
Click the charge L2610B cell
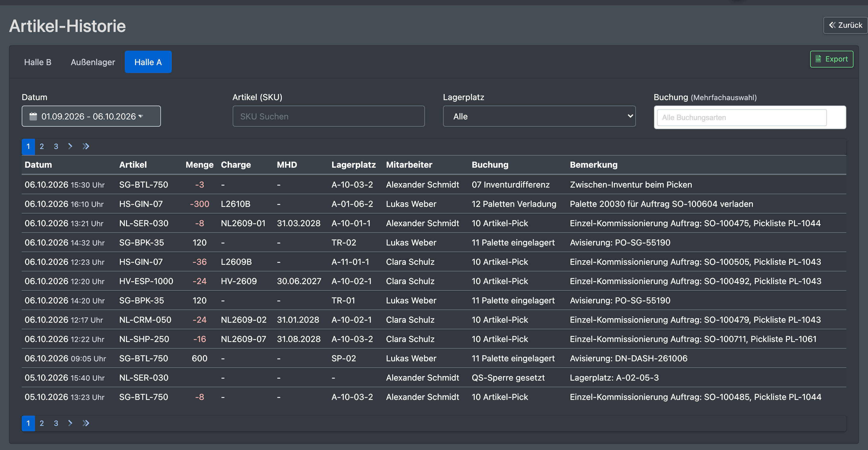tap(235, 204)
